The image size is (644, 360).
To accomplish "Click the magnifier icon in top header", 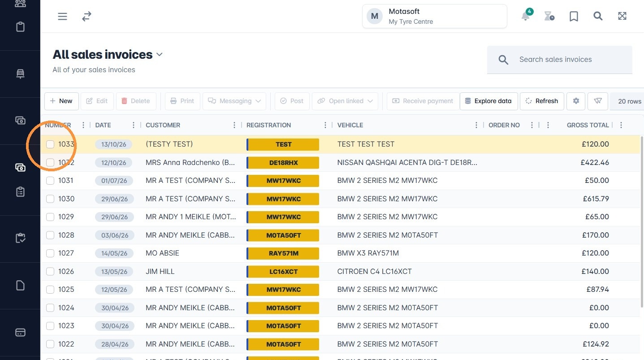I will click(598, 16).
